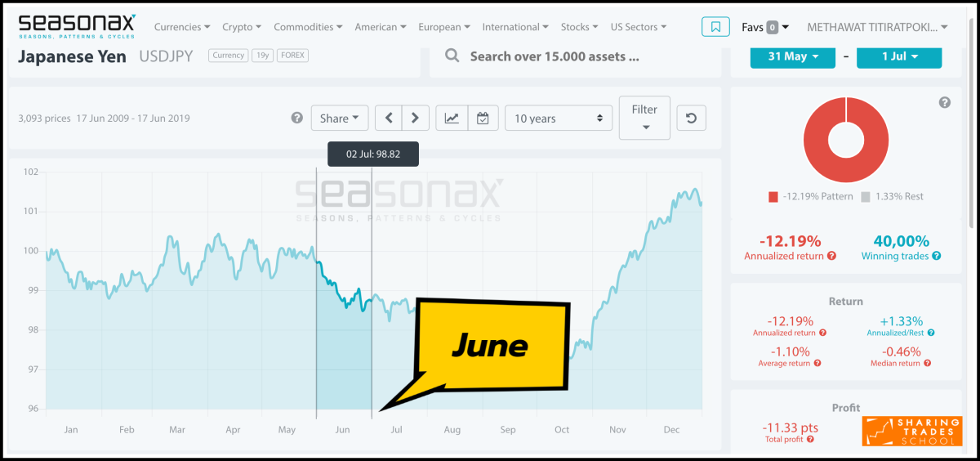The width and height of the screenshot is (980, 461).
Task: Switch to line chart view icon
Action: (x=452, y=119)
